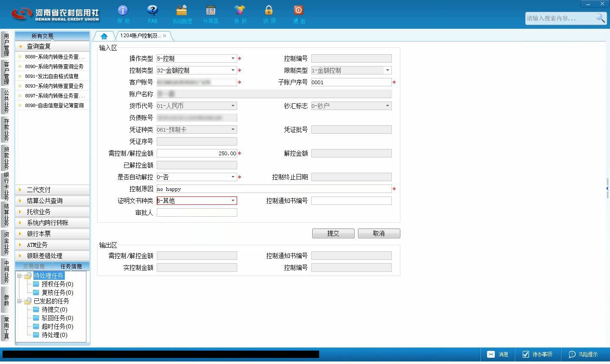
Task: Open 系统配置 system settings icon
Action: coord(182,10)
